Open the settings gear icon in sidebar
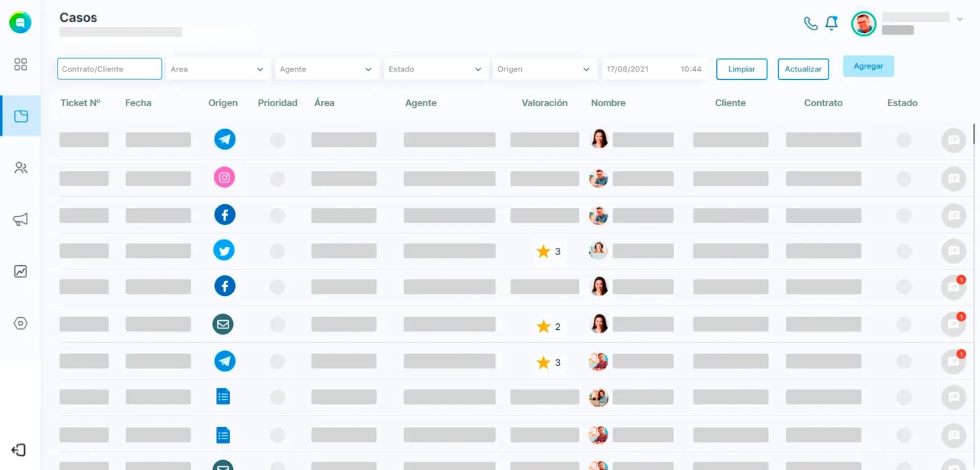 click(x=20, y=323)
